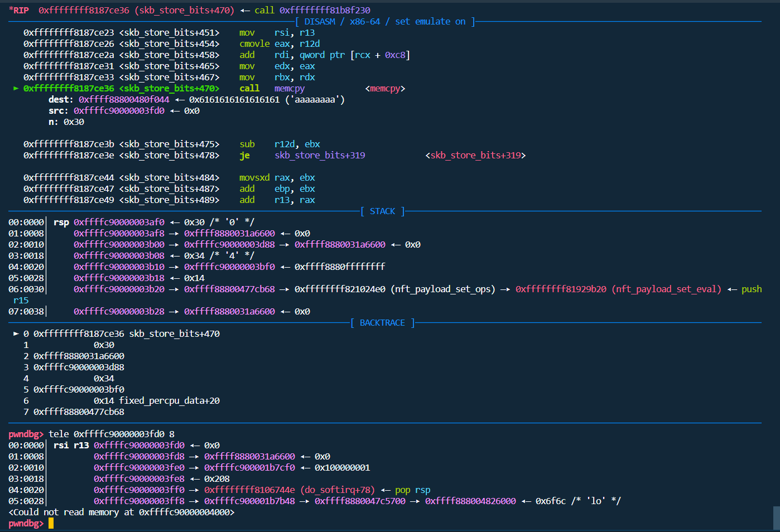This screenshot has width=780, height=532.
Task: Click the <memcpy> symbol annotation
Action: click(x=385, y=88)
